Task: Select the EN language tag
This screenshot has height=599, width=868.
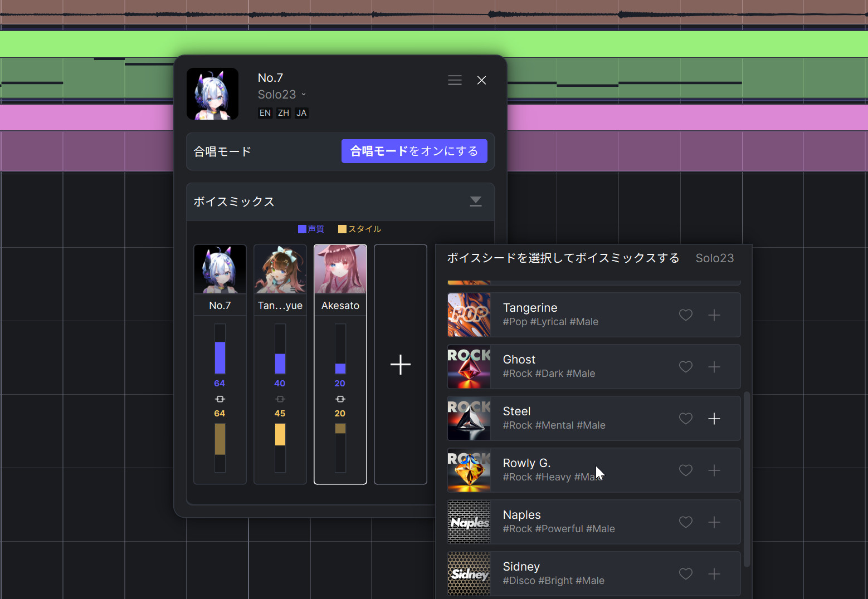Action: click(265, 113)
